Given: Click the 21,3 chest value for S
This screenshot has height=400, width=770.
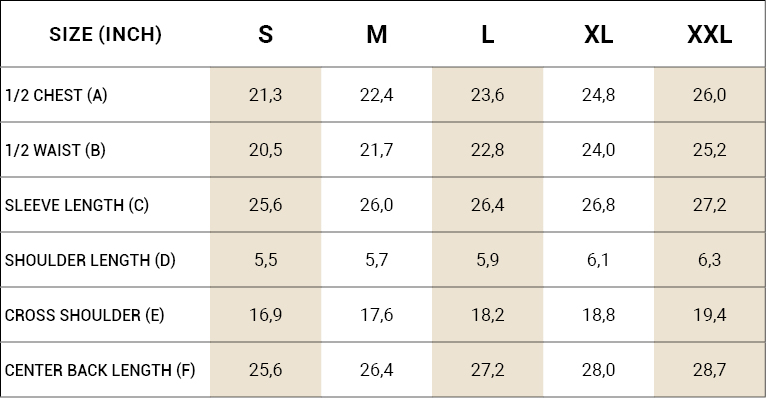Looking at the screenshot, I should (x=265, y=96).
